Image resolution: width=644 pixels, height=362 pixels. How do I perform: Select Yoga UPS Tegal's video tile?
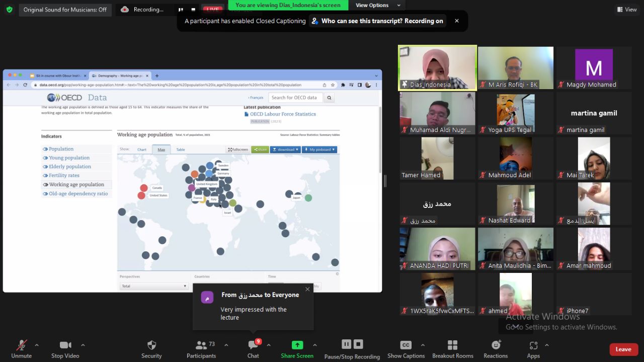[x=516, y=113]
